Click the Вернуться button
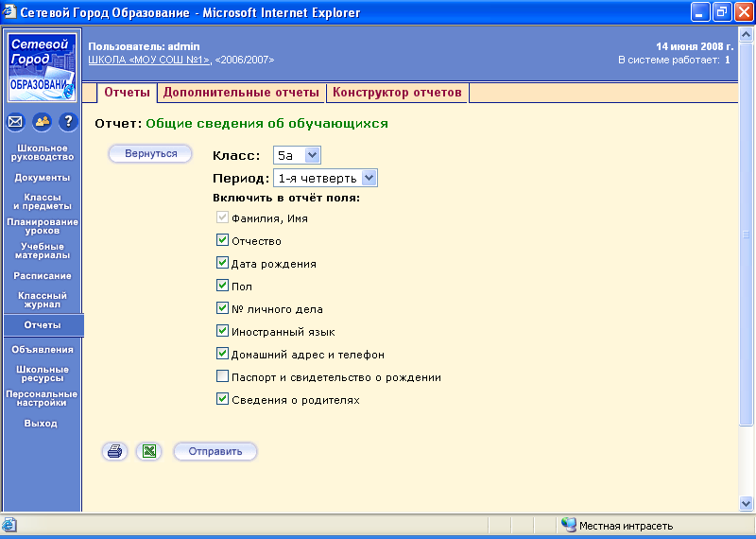This screenshot has height=539, width=756. click(x=150, y=154)
